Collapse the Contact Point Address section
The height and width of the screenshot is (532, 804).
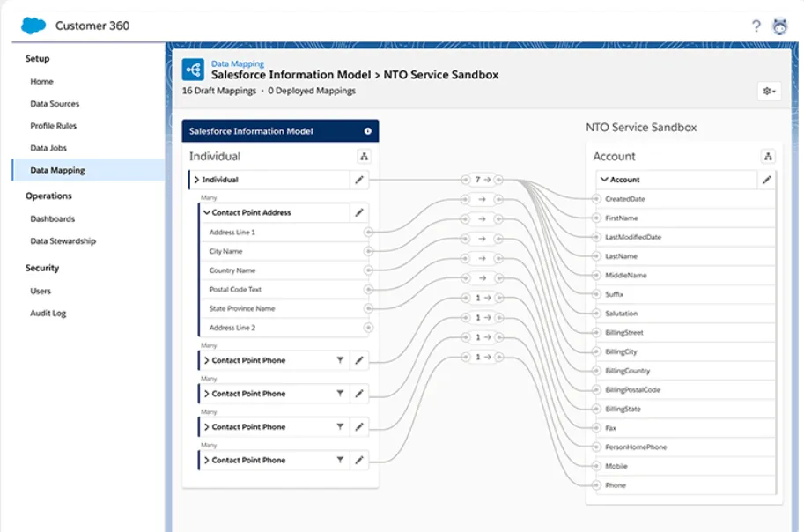coord(206,212)
